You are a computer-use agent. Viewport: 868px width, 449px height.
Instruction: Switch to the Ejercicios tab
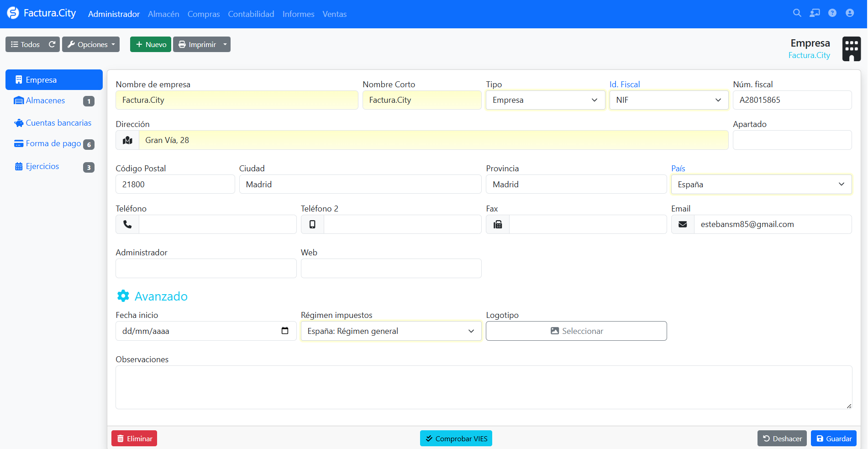pos(54,166)
